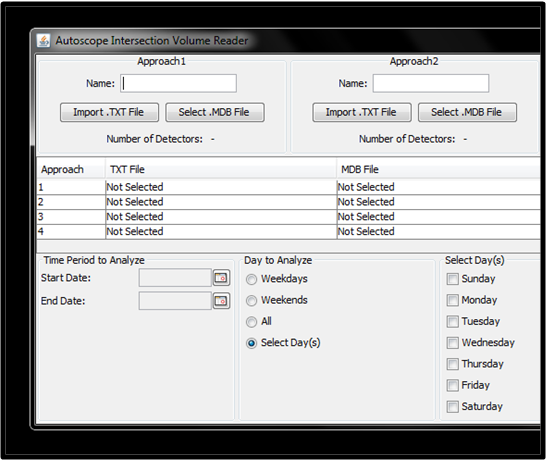
Task: Tick the Wednesday checkbox
Action: pyautogui.click(x=452, y=343)
